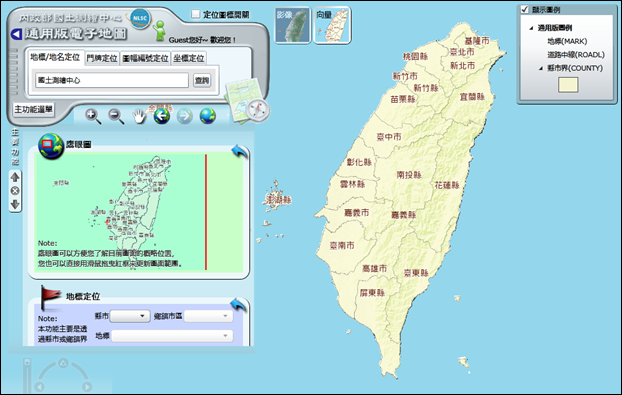
Task: Click 彰化縣 label on the map
Action: click(359, 162)
